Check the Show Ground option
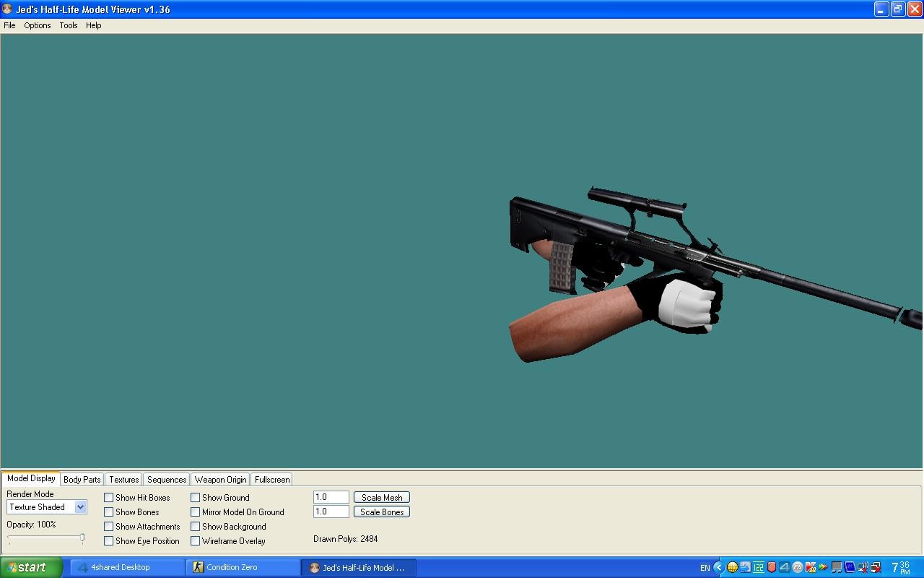The width and height of the screenshot is (924, 578). coord(195,497)
